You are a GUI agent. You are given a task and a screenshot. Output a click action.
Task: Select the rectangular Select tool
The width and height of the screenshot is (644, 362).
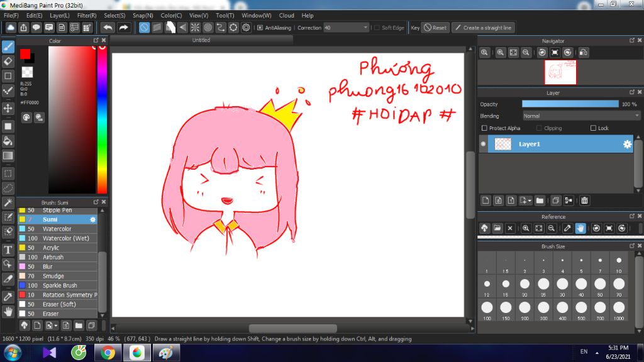(8, 173)
